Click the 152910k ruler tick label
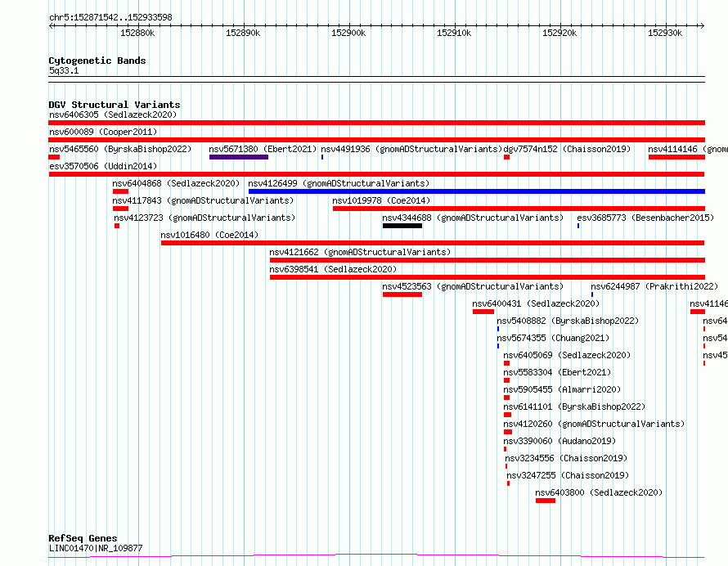 454,33
